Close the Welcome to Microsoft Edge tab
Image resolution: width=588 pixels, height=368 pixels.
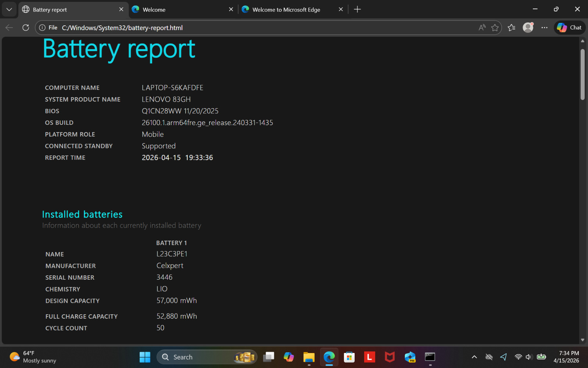341,10
